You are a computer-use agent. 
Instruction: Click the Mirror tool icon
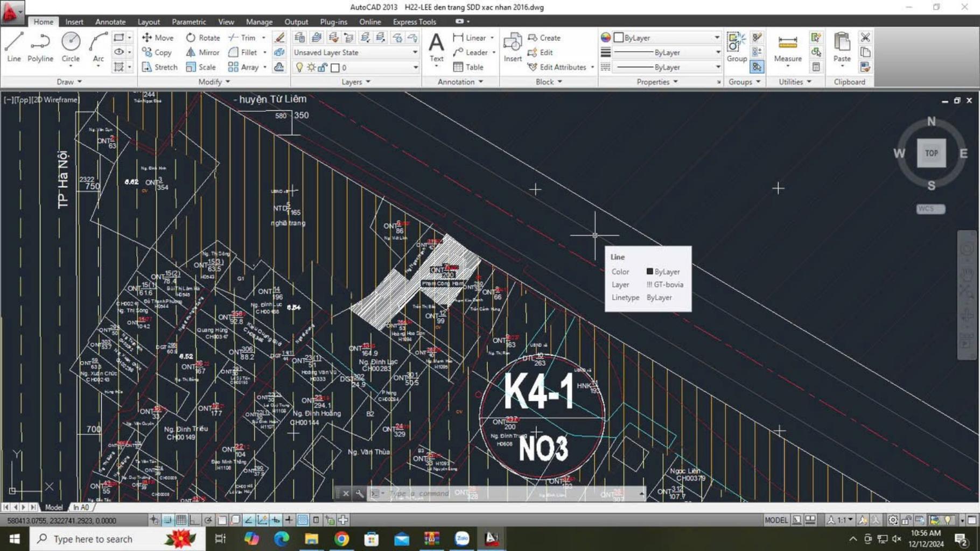click(191, 52)
